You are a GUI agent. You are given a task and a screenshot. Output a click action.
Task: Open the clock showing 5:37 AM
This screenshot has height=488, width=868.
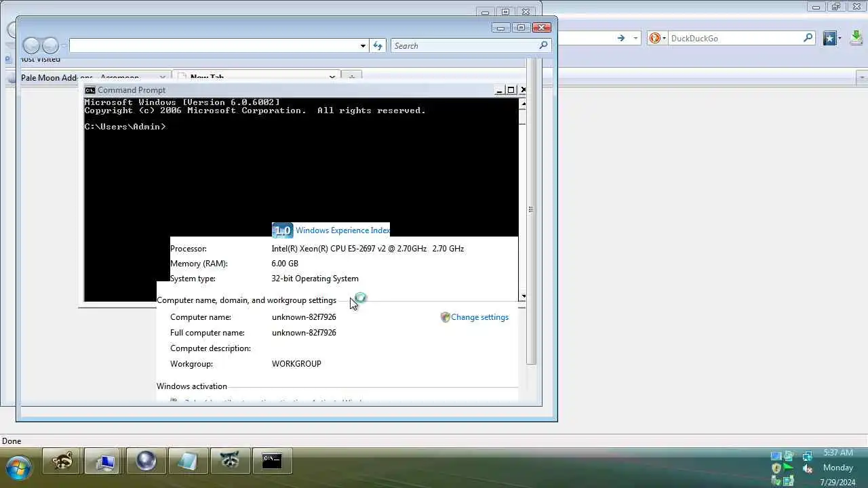pos(838,453)
